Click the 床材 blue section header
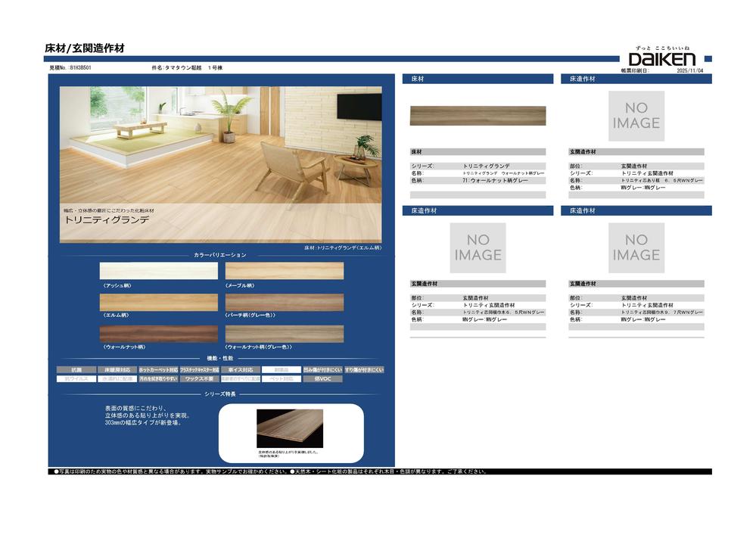 pyautogui.click(x=478, y=79)
